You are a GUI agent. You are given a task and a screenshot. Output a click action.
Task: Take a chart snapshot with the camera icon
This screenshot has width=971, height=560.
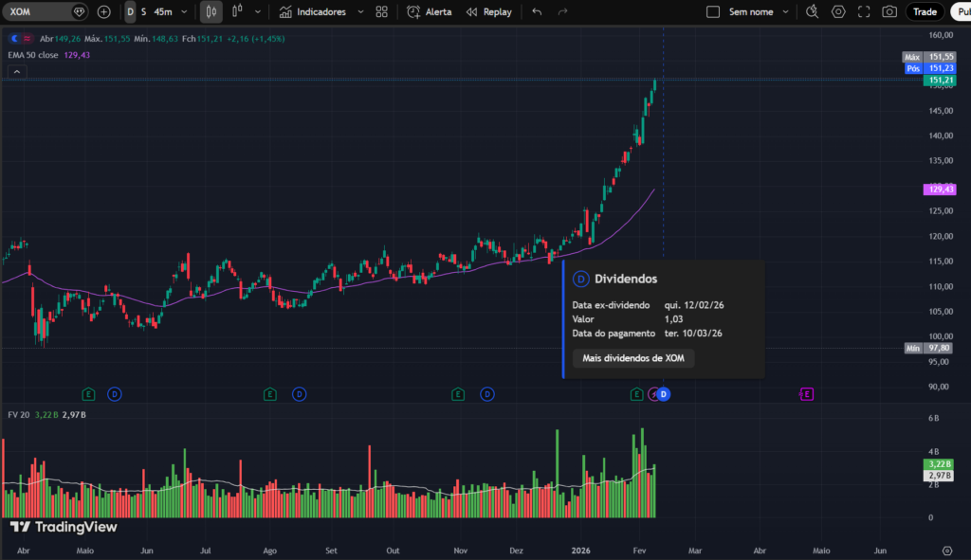(890, 11)
